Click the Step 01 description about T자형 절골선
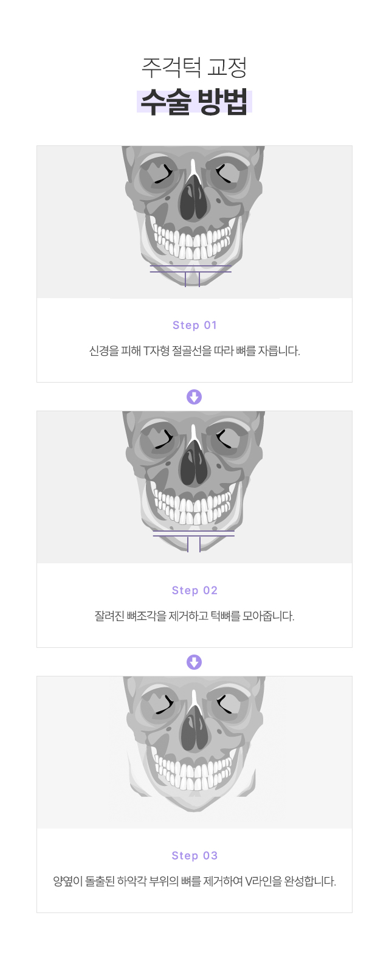The width and height of the screenshot is (389, 980). tap(194, 351)
